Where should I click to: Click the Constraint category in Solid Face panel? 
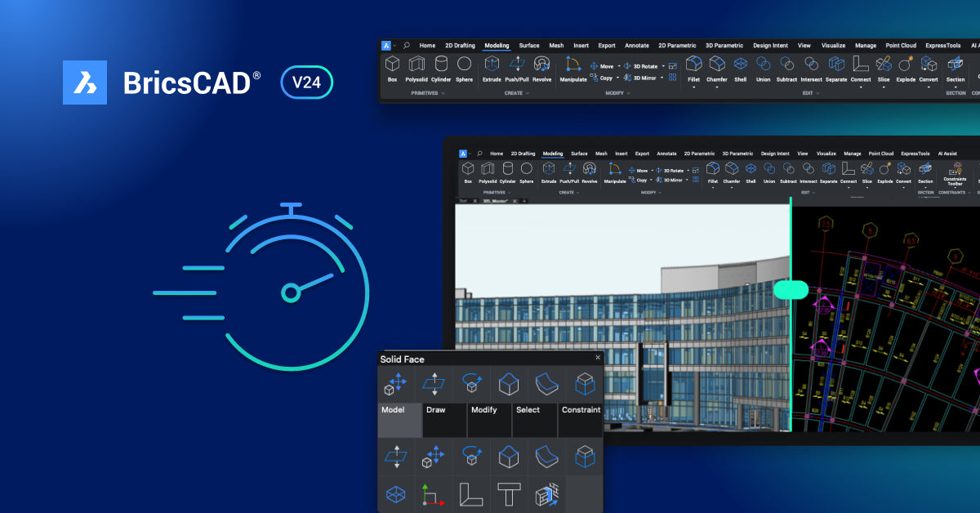coord(581,409)
